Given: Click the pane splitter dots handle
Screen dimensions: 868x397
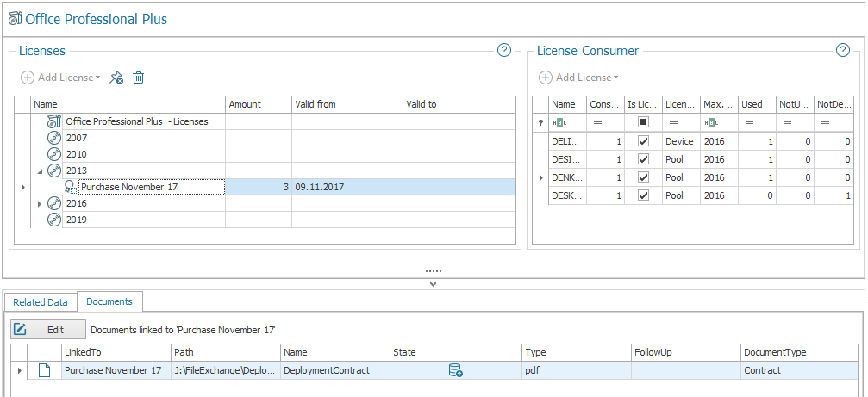Looking at the screenshot, I should [434, 271].
